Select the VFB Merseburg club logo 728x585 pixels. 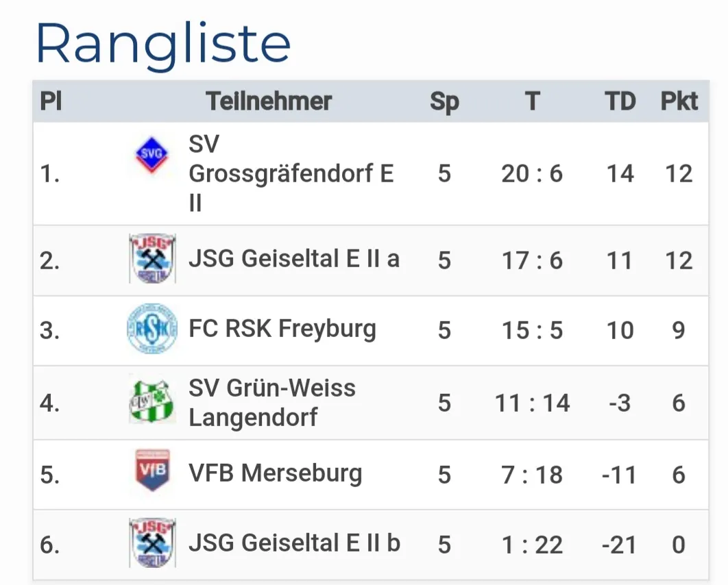152,471
